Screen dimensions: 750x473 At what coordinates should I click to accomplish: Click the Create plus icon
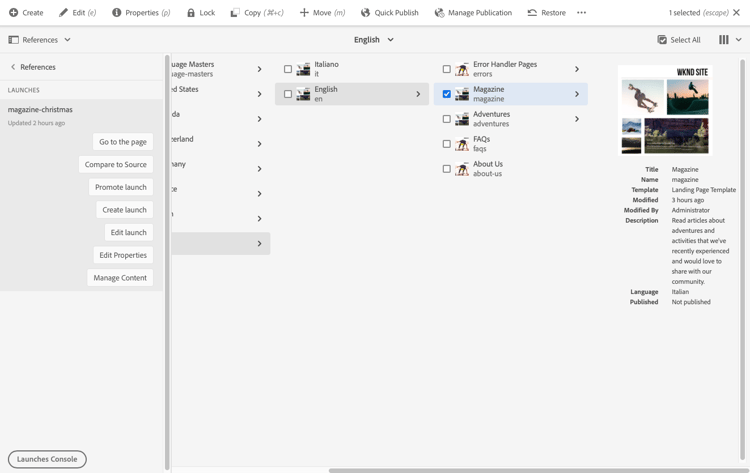tap(14, 13)
